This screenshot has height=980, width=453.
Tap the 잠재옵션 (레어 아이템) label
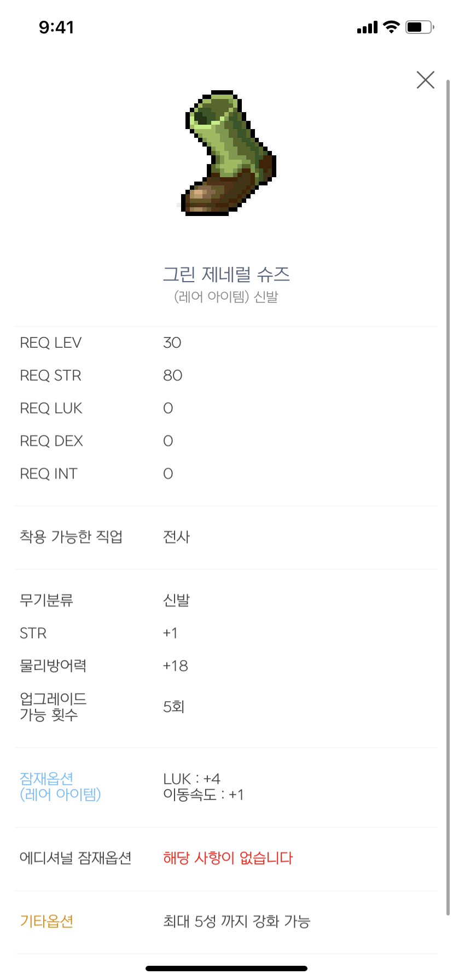pyautogui.click(x=60, y=786)
